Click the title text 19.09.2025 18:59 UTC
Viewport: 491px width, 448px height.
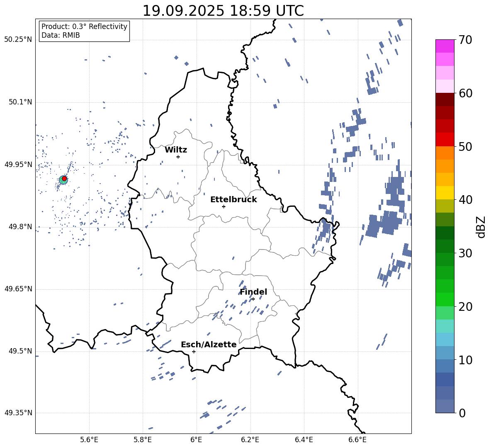click(x=223, y=11)
